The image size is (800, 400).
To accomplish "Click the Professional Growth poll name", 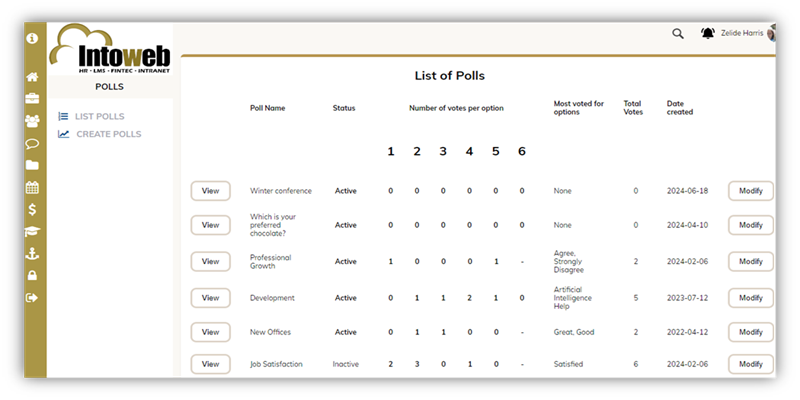I will click(x=270, y=262).
